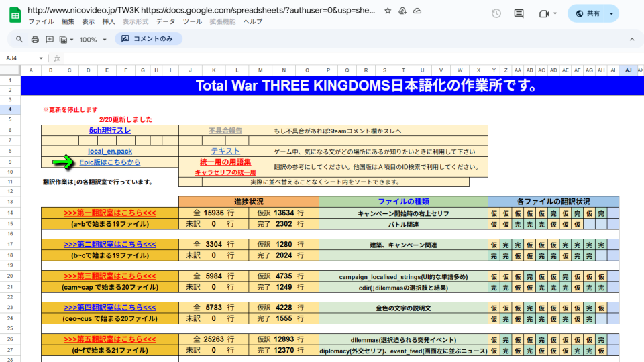Open the search magnifier tool

(x=19, y=39)
